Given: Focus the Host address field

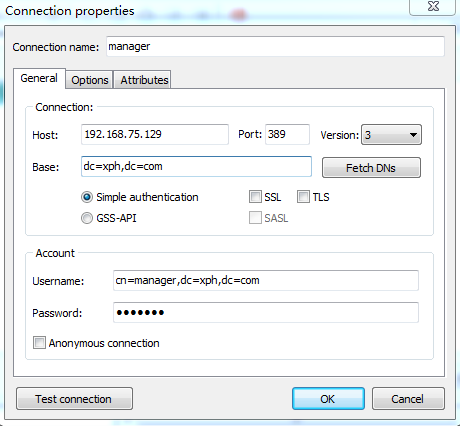Looking at the screenshot, I should point(155,134).
